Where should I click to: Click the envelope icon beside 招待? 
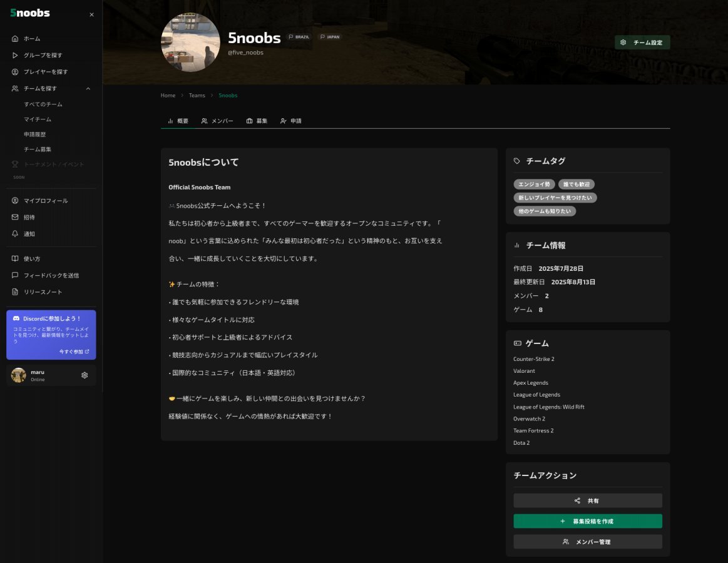click(x=15, y=217)
